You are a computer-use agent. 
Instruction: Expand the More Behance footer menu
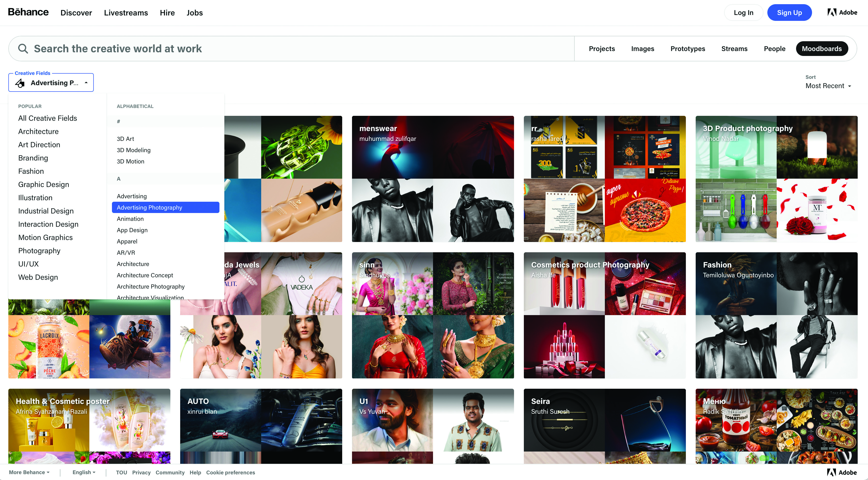click(x=29, y=472)
